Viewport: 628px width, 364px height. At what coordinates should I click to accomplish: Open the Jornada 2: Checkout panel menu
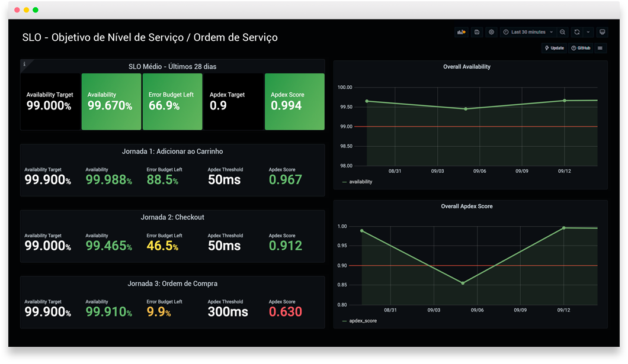point(172,217)
